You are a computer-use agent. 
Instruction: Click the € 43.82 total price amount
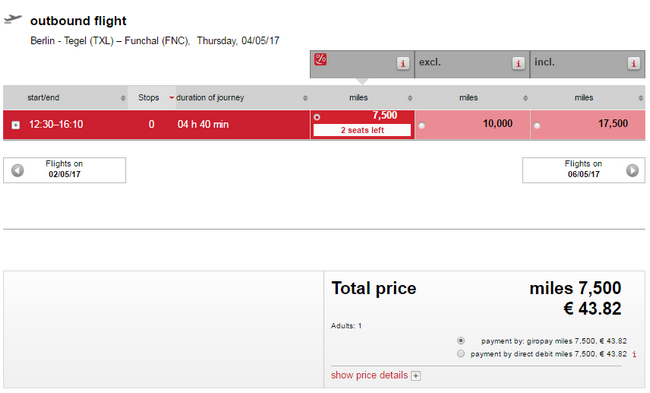pyautogui.click(x=592, y=309)
